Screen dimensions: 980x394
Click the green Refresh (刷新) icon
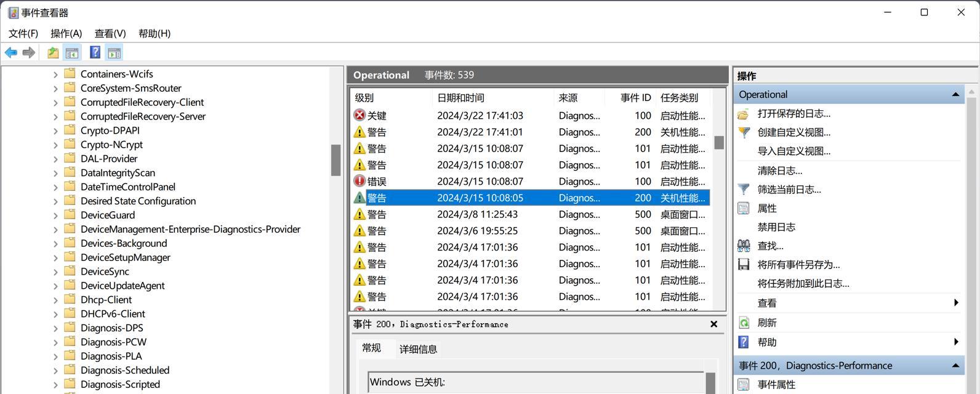click(744, 323)
